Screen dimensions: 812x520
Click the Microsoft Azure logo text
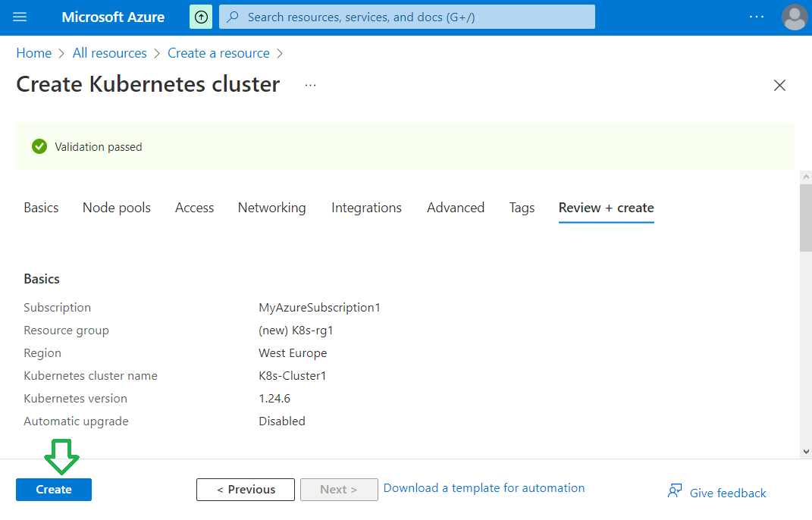point(113,17)
